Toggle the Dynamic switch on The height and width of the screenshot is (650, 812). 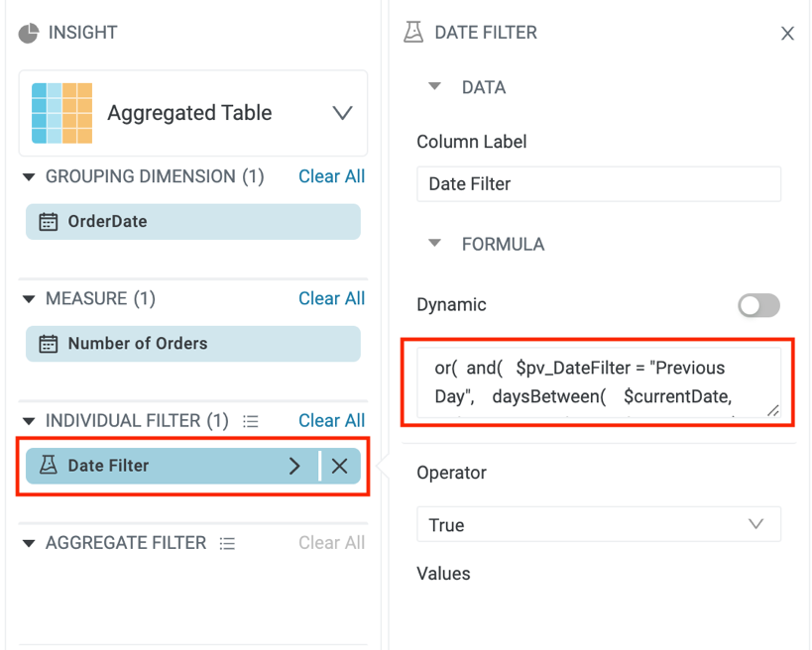pyautogui.click(x=759, y=305)
